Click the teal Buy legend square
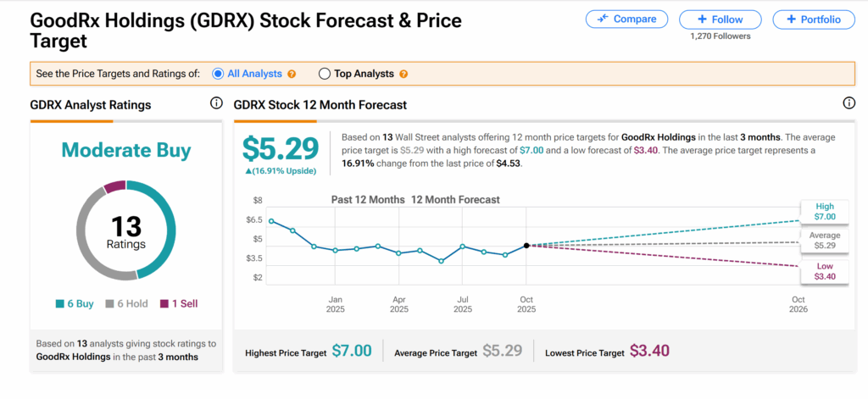868x399 pixels. point(60,303)
